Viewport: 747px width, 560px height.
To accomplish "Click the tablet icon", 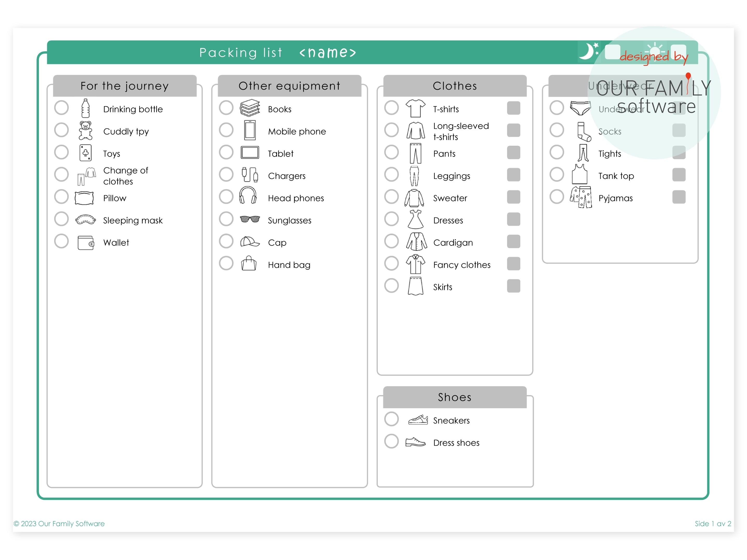I will point(250,152).
